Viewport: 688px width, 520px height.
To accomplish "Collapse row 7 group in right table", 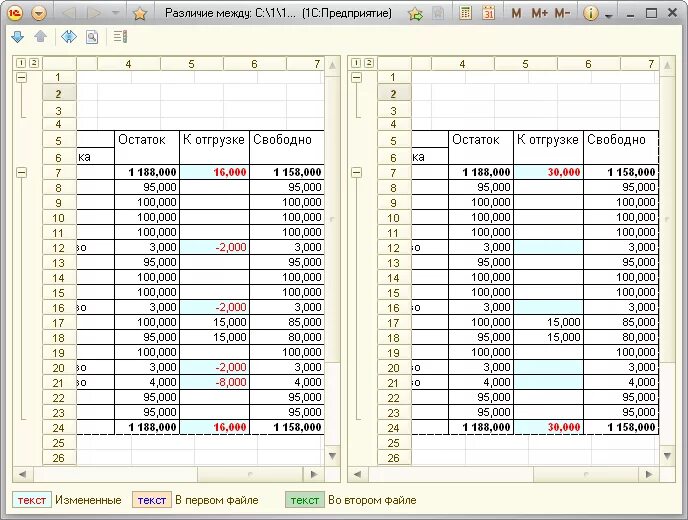I will (x=356, y=172).
